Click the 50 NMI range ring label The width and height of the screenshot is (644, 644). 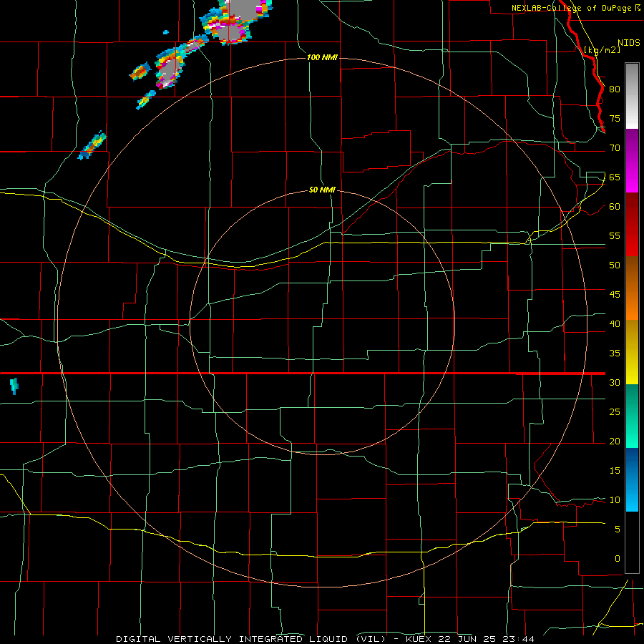click(x=322, y=190)
